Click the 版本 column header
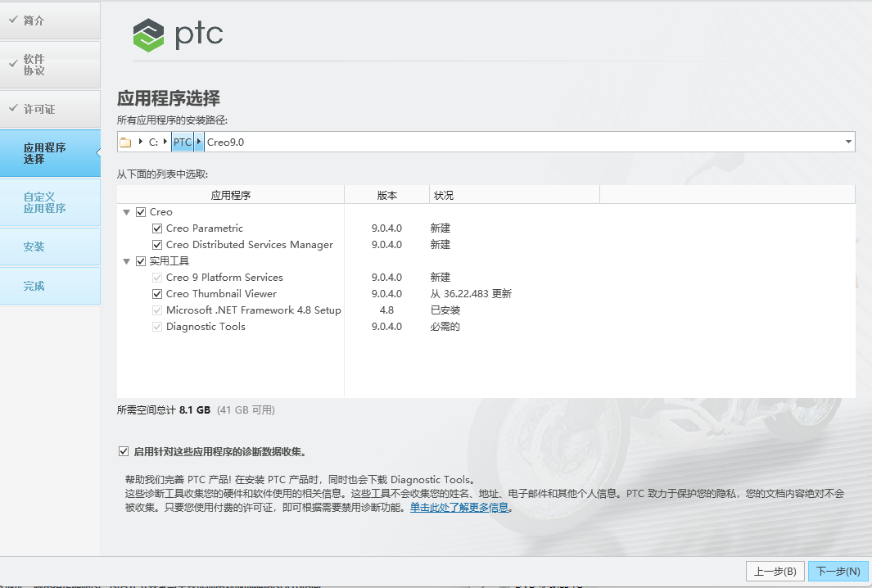872x588 pixels. point(387,195)
